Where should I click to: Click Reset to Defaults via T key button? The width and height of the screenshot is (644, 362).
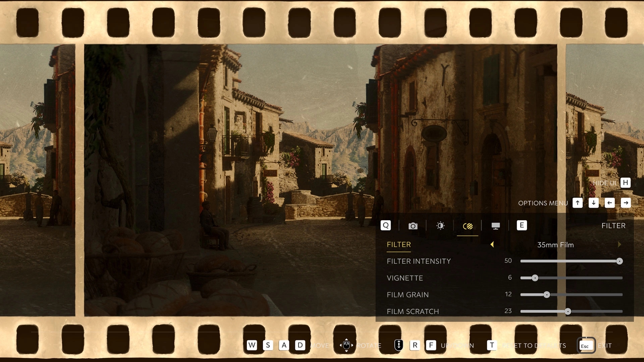point(492,345)
